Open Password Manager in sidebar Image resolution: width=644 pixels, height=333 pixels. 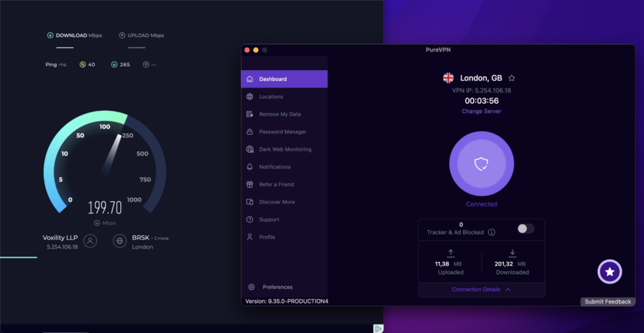pyautogui.click(x=284, y=132)
